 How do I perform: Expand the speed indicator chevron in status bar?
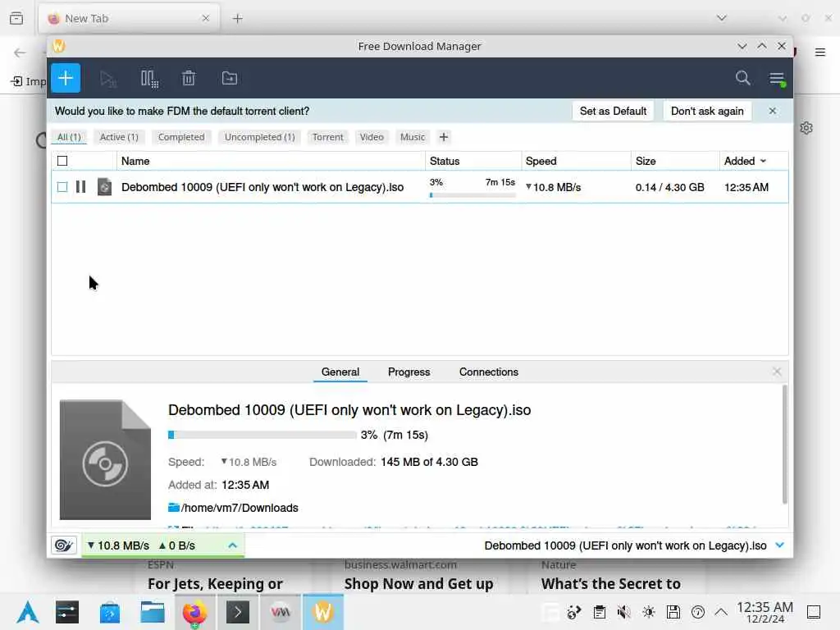click(x=232, y=546)
